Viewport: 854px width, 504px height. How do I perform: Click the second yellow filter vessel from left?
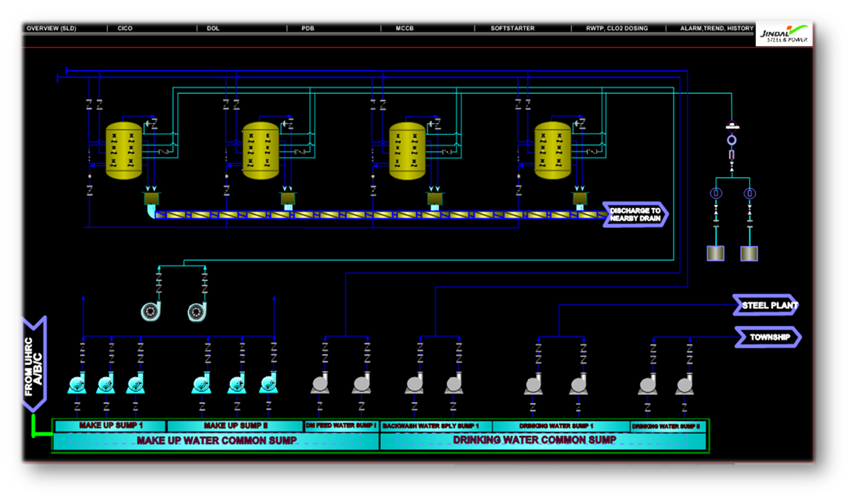click(x=261, y=150)
